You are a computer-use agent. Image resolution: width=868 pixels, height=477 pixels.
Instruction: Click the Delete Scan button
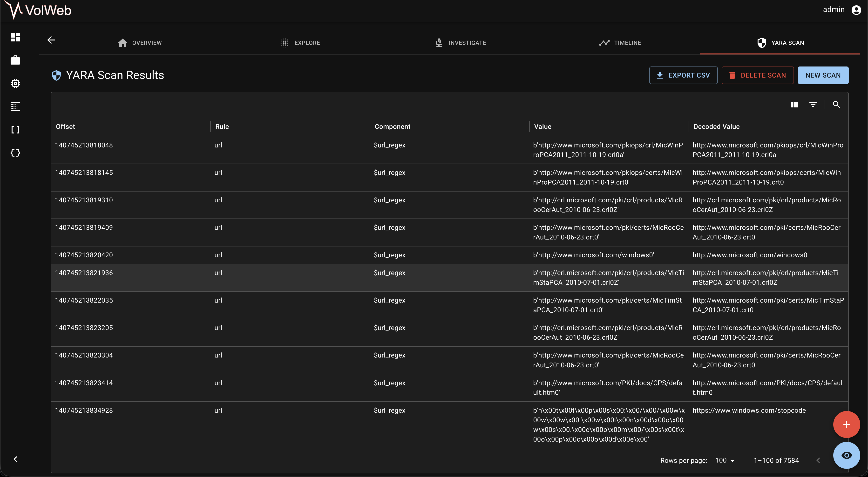tap(758, 75)
